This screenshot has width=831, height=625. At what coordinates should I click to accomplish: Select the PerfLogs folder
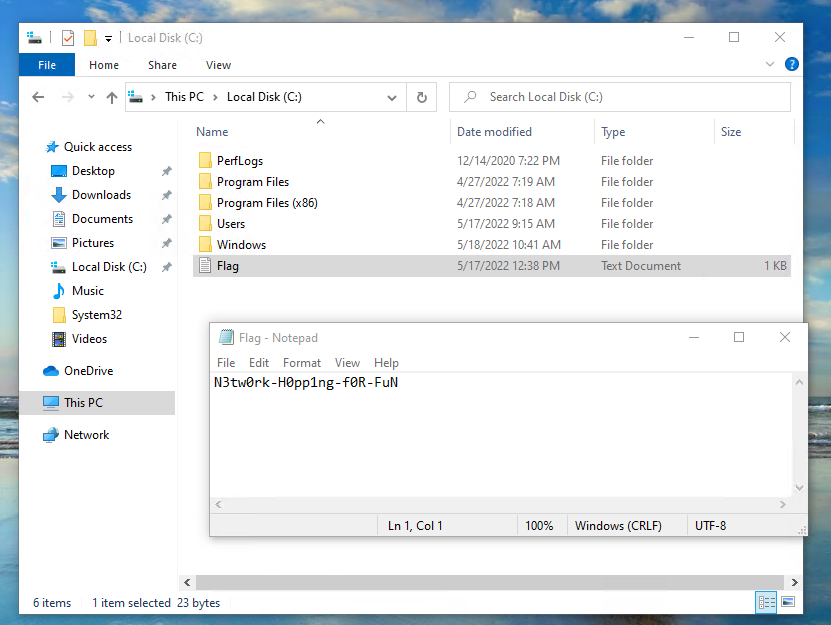492,161
